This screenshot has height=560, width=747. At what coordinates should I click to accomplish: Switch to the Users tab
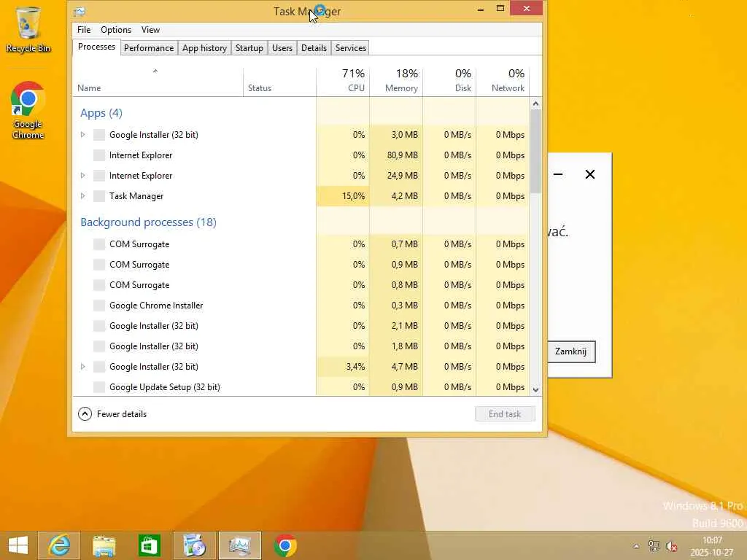tap(282, 48)
